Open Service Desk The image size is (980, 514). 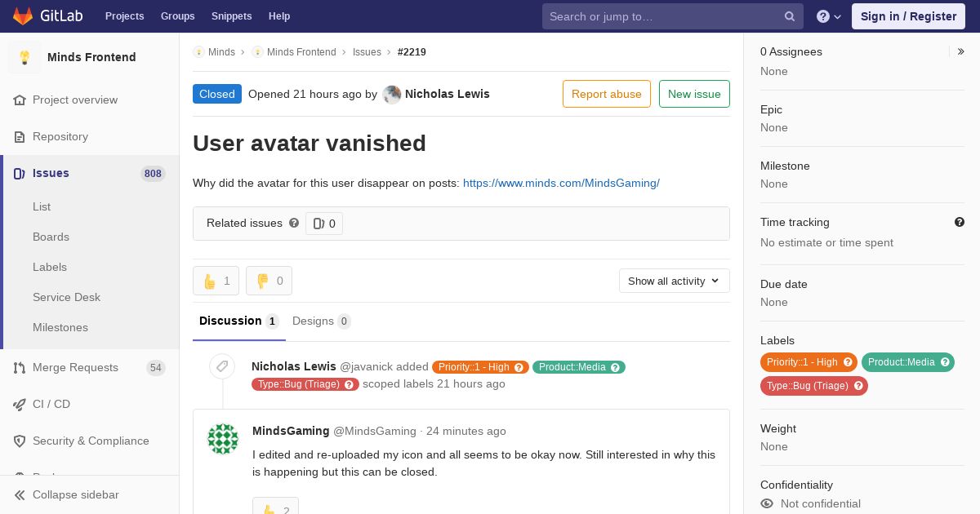coord(66,297)
